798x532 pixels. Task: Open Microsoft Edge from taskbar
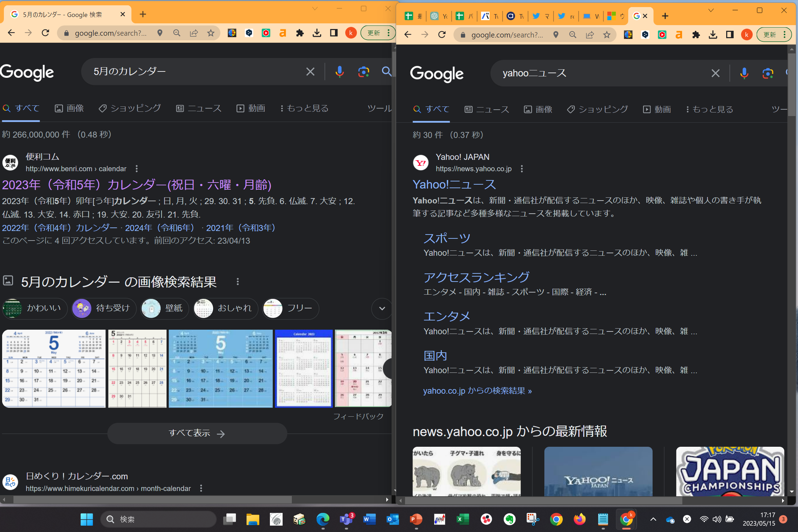(323, 519)
